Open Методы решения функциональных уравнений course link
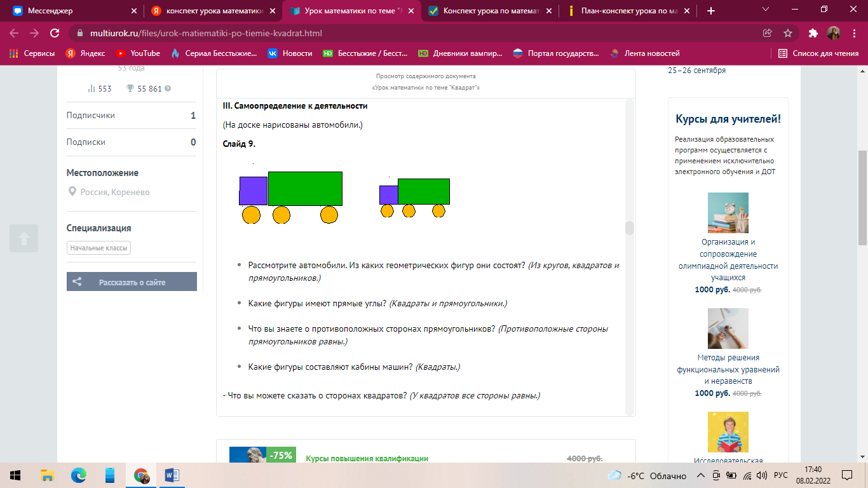This screenshot has height=488, width=868. tap(728, 369)
